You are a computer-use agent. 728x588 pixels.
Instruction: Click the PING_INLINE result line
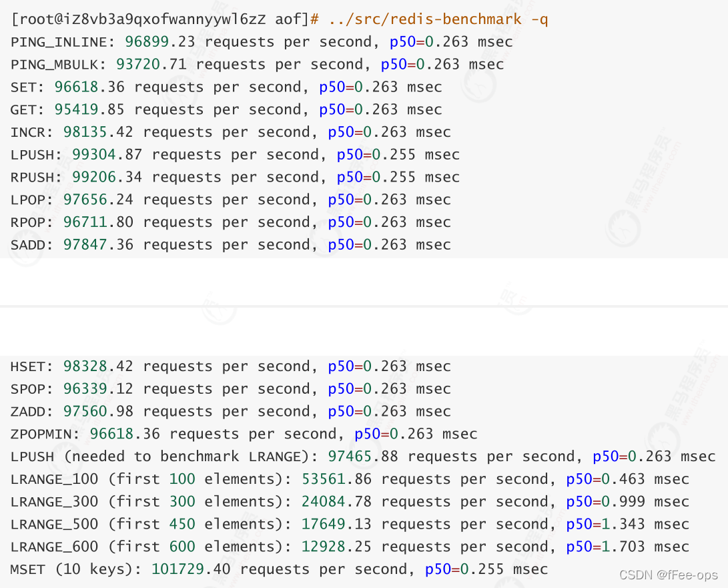[x=262, y=42]
